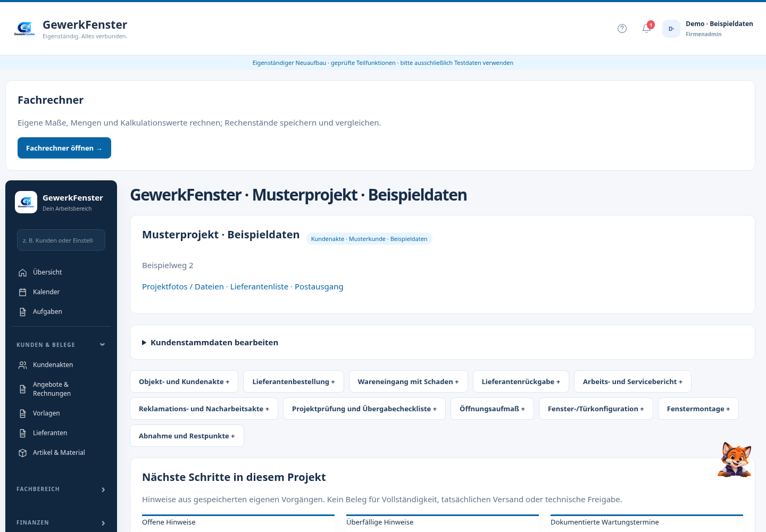Open Übersicht in the sidebar
Screen dimensions: 766x532
pos(61,272)
